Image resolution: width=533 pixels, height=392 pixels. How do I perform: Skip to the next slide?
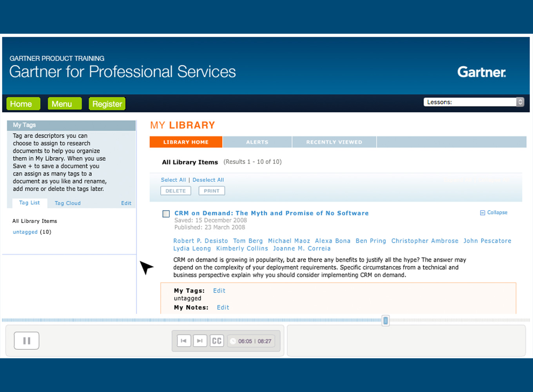point(200,341)
